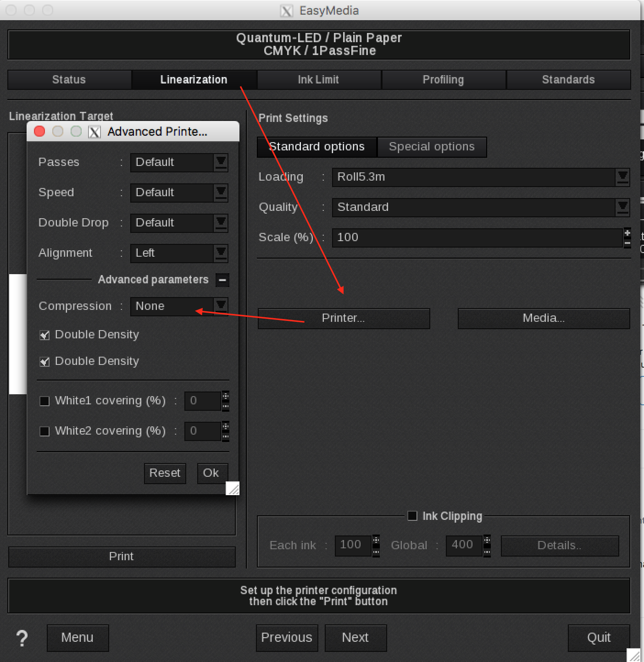Open the Passes dropdown
This screenshot has height=662, width=644.
[x=221, y=162]
